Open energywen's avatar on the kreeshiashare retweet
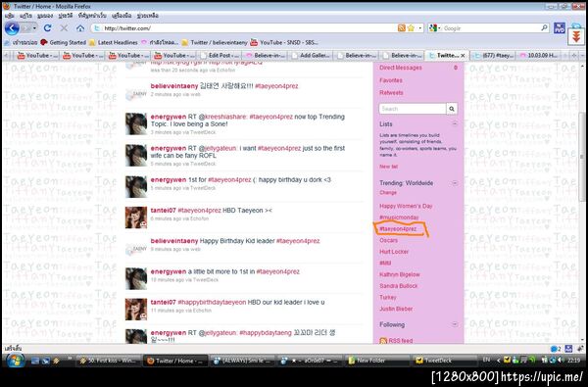The image size is (588, 387). [x=136, y=123]
